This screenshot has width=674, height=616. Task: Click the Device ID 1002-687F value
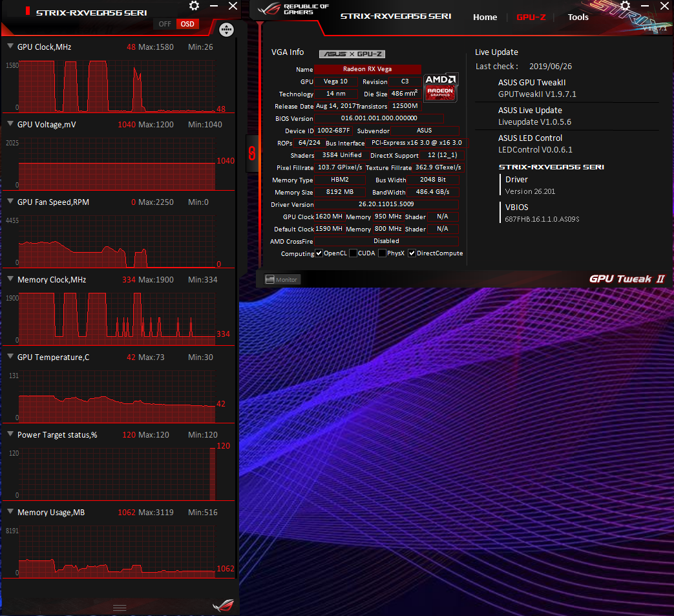(333, 131)
